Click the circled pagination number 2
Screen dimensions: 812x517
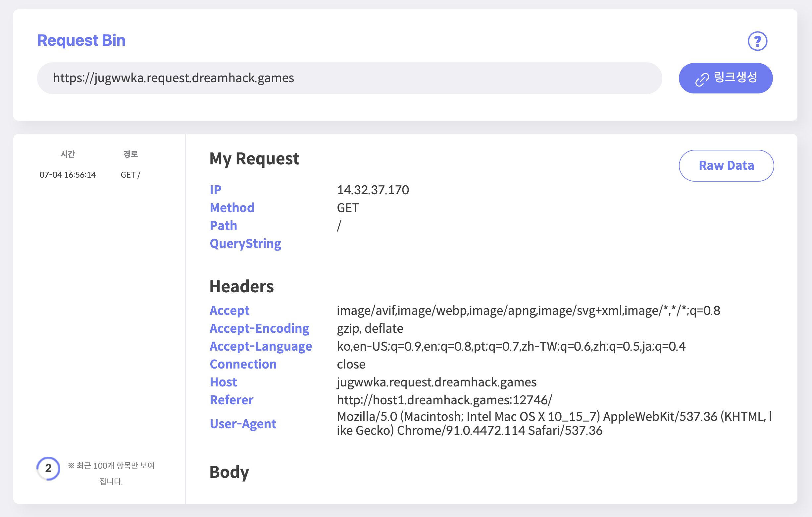tap(48, 468)
